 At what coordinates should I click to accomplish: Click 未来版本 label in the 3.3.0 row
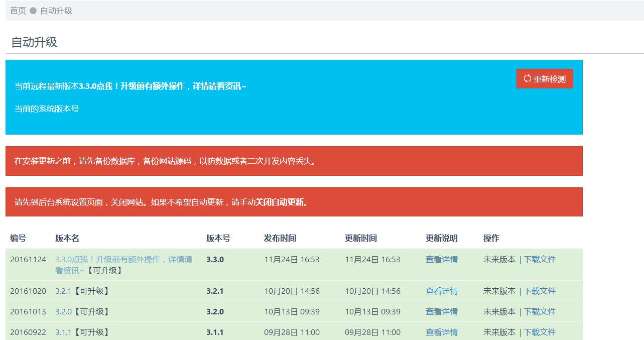click(x=499, y=259)
